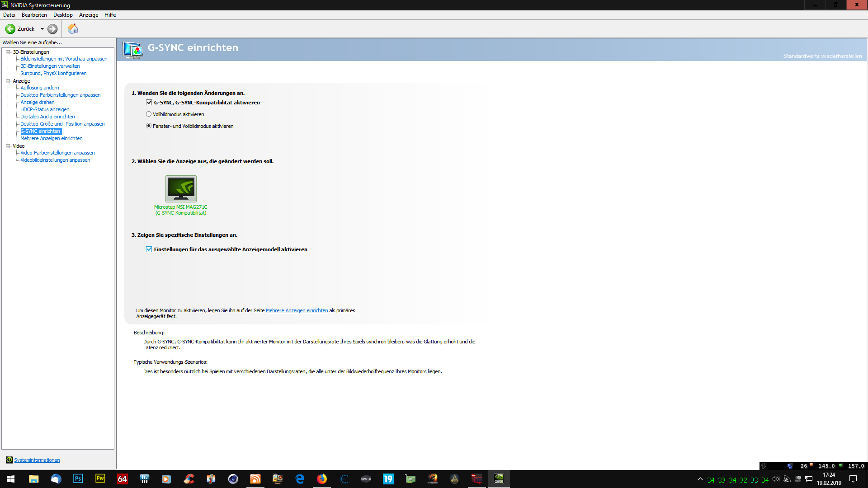Open the orange RSS feed app
868x488 pixels.
pos(255,479)
